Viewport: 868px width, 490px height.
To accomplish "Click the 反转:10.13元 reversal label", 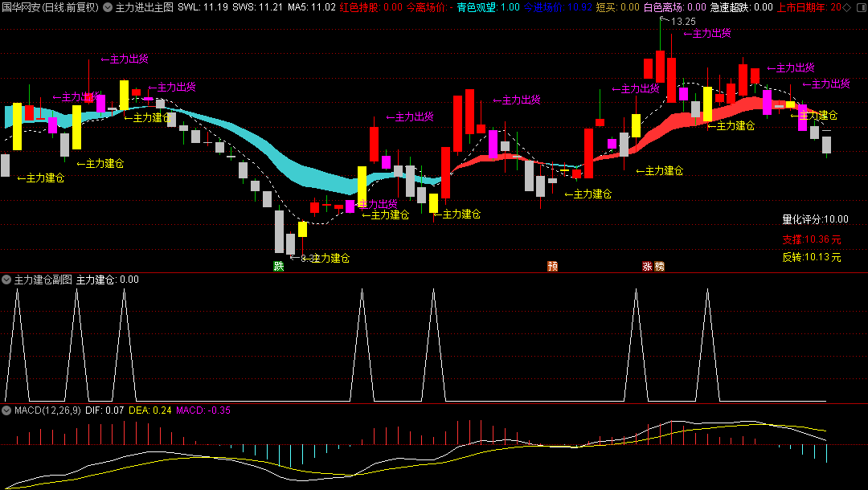I will 812,257.
